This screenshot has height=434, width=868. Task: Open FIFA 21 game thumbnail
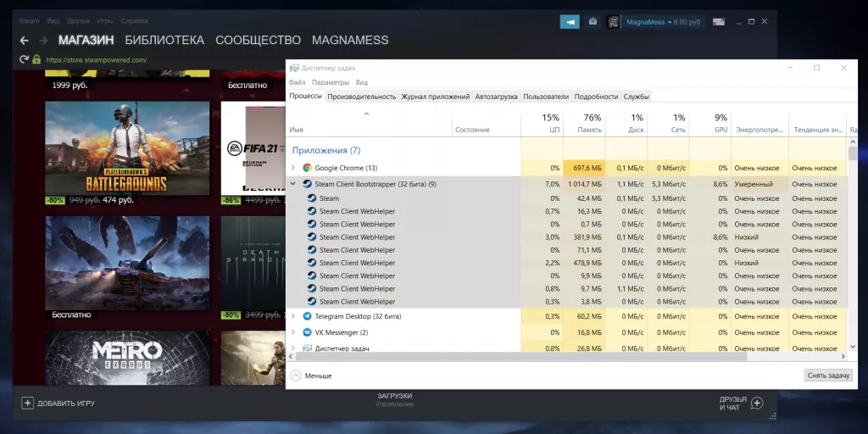click(253, 147)
